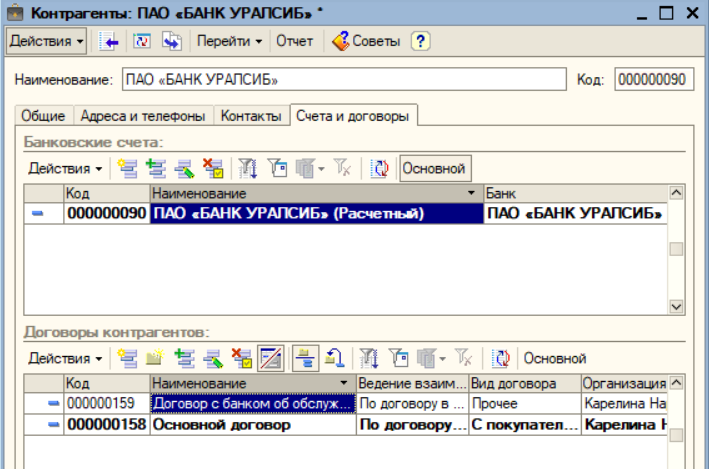The width and height of the screenshot is (709, 469).
Task: Edit the selected contract with the pencil icon
Action: [213, 358]
